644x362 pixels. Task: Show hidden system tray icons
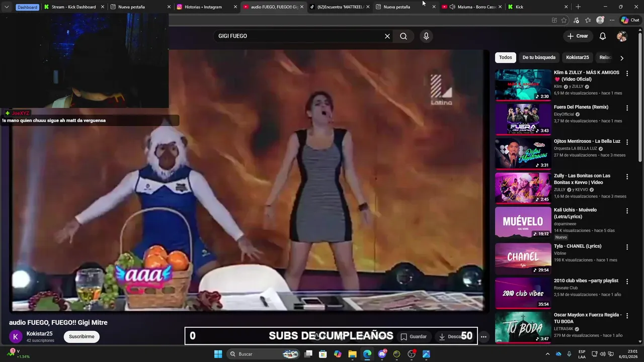[x=547, y=354]
